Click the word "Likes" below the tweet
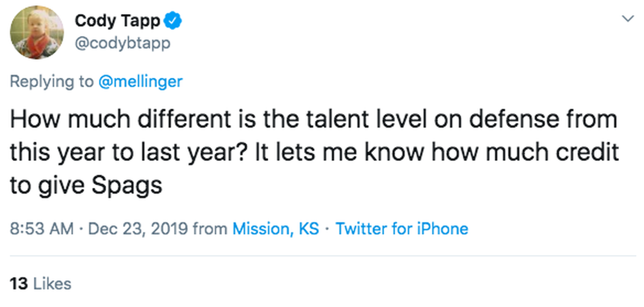The width and height of the screenshot is (644, 307). pyautogui.click(x=52, y=283)
